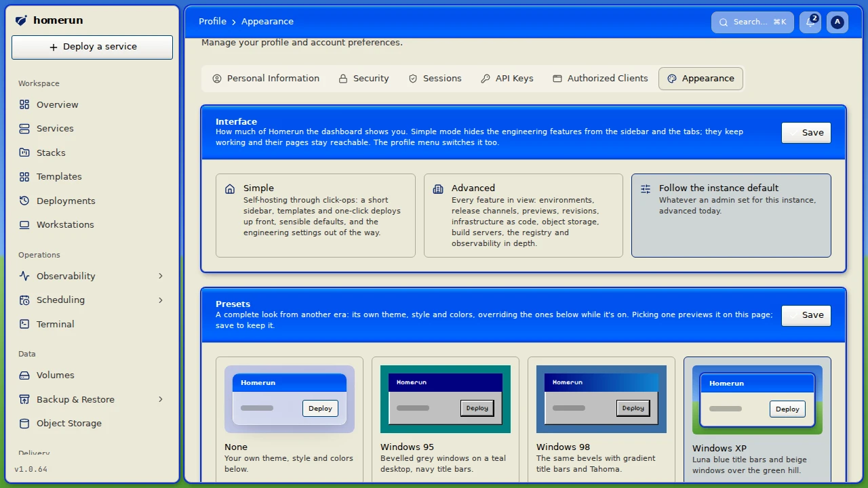Save the Interface section
868x488 pixels.
[x=806, y=133]
